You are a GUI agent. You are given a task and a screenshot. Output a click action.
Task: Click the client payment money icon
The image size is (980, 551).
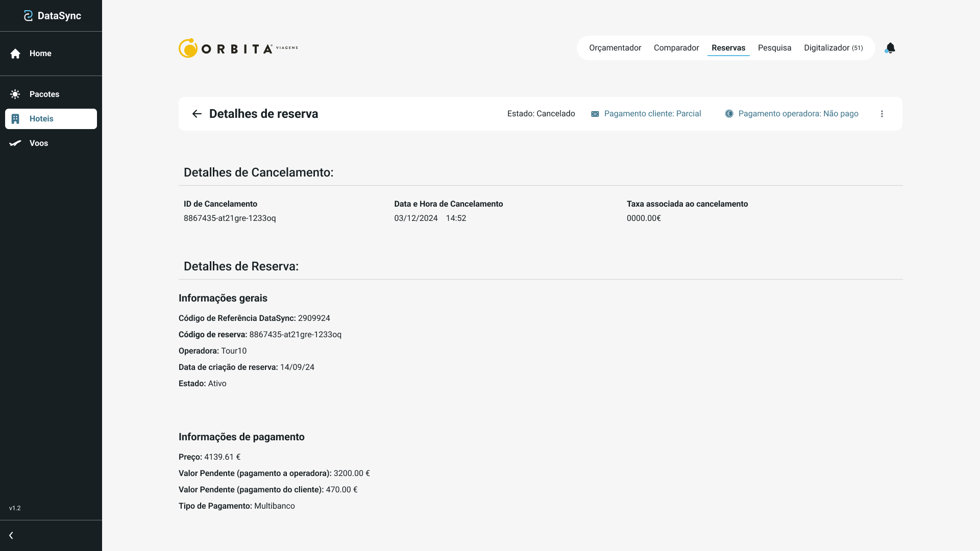pyautogui.click(x=595, y=114)
